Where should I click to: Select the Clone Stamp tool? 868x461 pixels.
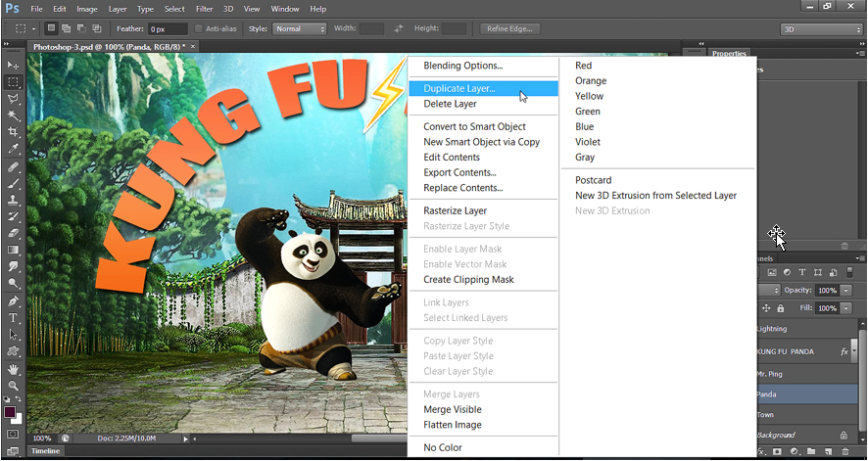pos(13,200)
